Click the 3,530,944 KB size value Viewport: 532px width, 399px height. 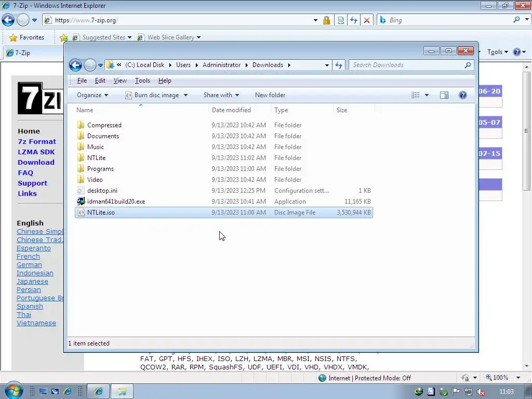[x=353, y=212]
